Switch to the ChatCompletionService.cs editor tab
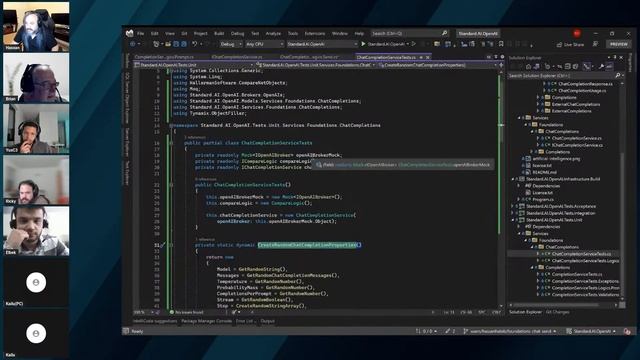Viewport: 640px width, 360px height. click(237, 57)
